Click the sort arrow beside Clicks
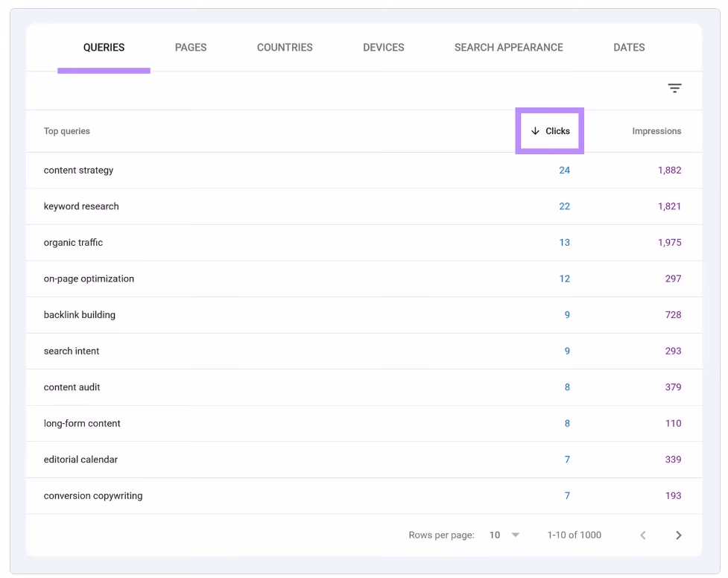The height and width of the screenshot is (578, 728). (x=535, y=131)
